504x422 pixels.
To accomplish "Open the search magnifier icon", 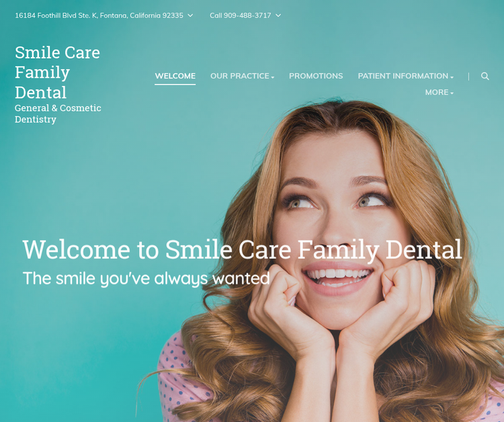I will click(x=485, y=76).
